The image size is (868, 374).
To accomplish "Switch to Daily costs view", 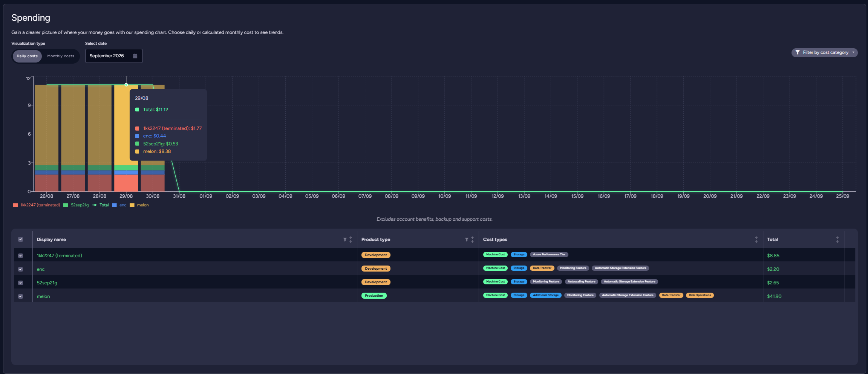I will pos(27,56).
